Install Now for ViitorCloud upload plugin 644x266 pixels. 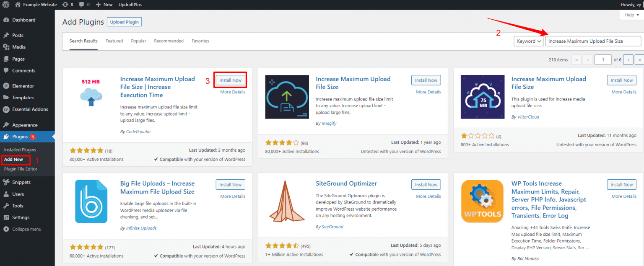coord(622,80)
